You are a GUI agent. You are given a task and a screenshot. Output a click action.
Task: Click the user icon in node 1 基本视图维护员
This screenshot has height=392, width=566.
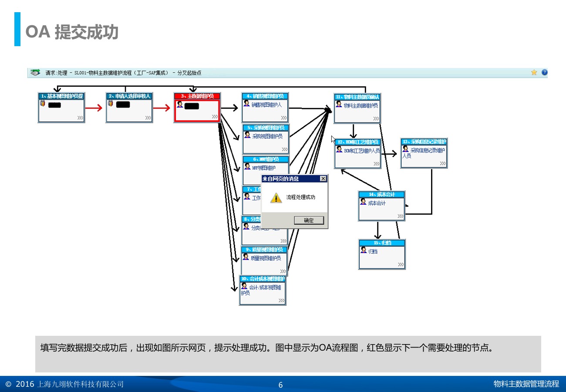43,104
